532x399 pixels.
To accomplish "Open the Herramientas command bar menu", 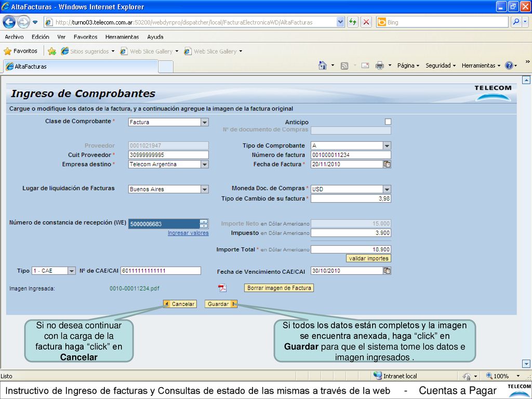I will (481, 65).
